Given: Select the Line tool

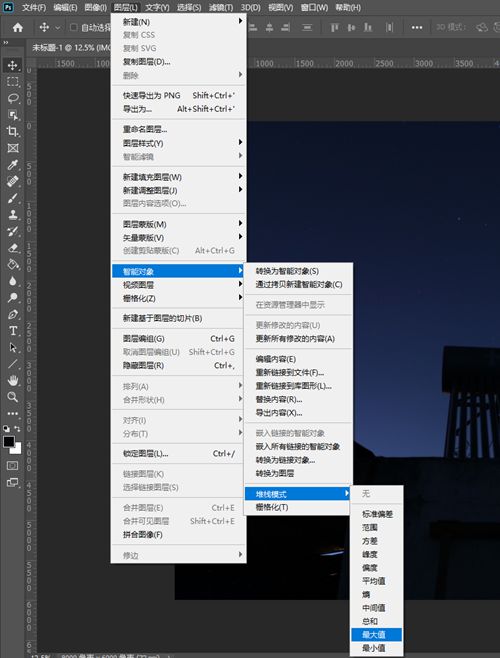Looking at the screenshot, I should (x=13, y=364).
